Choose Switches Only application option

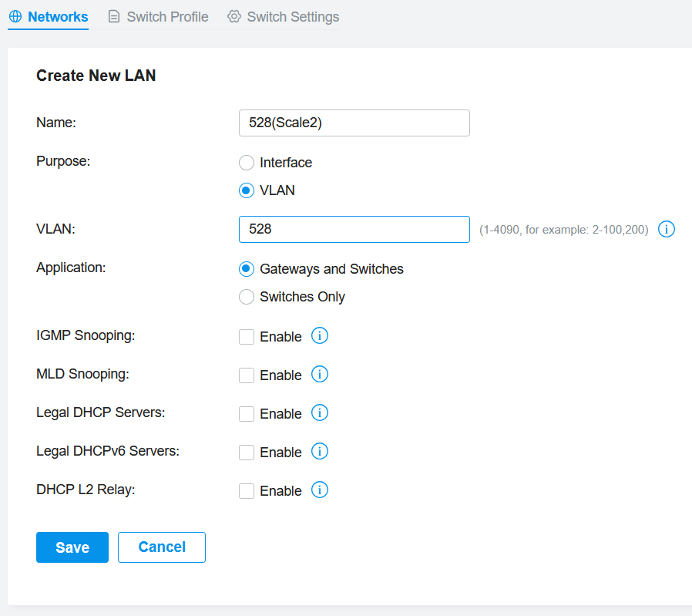tap(247, 297)
